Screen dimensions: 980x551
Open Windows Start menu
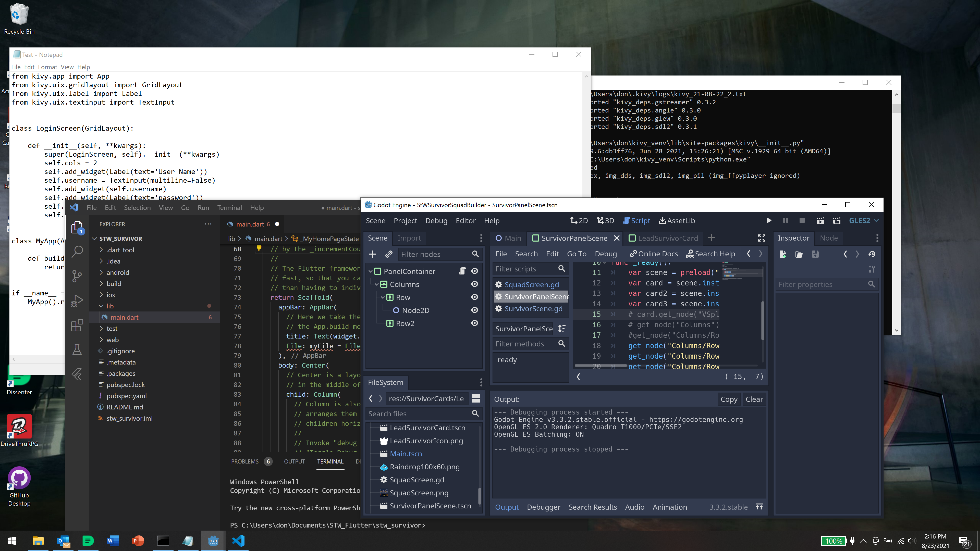pyautogui.click(x=12, y=541)
